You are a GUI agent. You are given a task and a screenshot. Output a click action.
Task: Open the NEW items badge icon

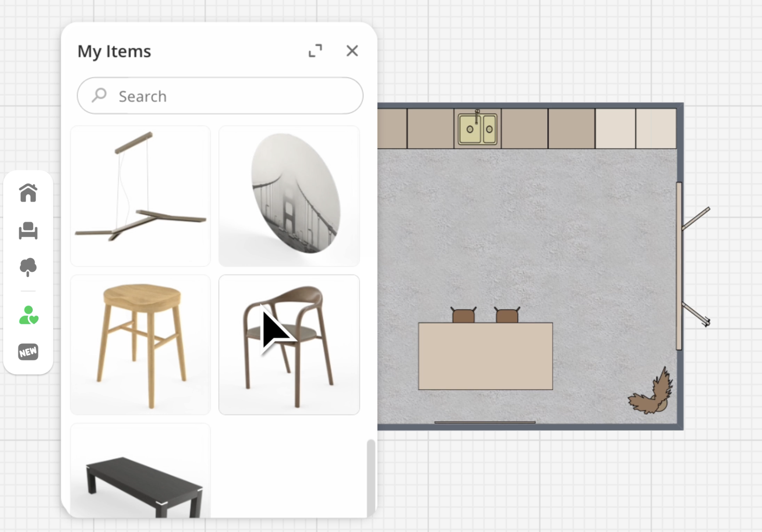(28, 352)
